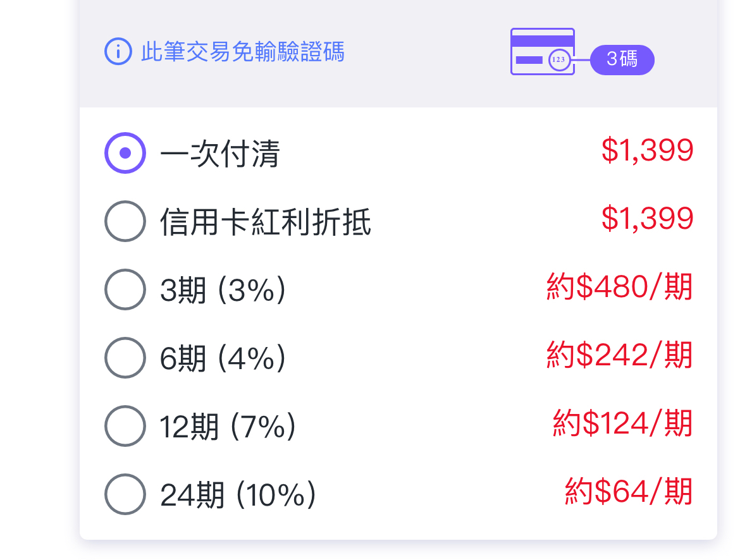
Task: Click the 約$242/期 amount
Action: [x=620, y=355]
